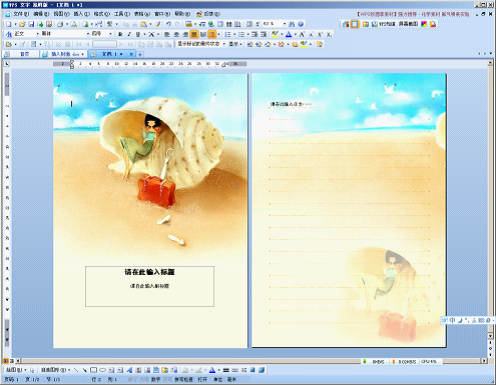Open the View menu
The height and width of the screenshot is (385, 496).
[61, 14]
